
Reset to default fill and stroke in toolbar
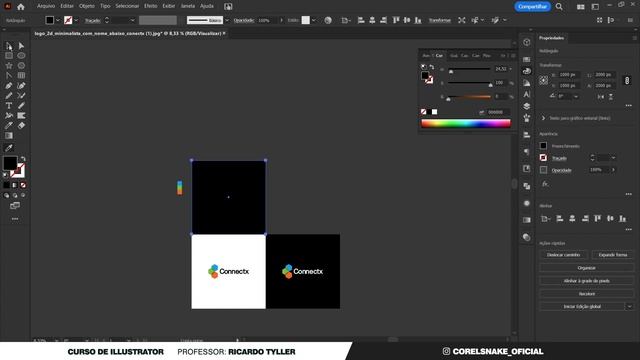[x=6, y=175]
